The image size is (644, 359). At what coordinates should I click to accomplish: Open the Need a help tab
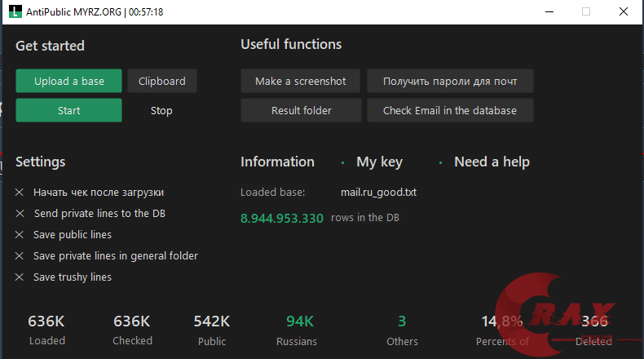click(492, 162)
